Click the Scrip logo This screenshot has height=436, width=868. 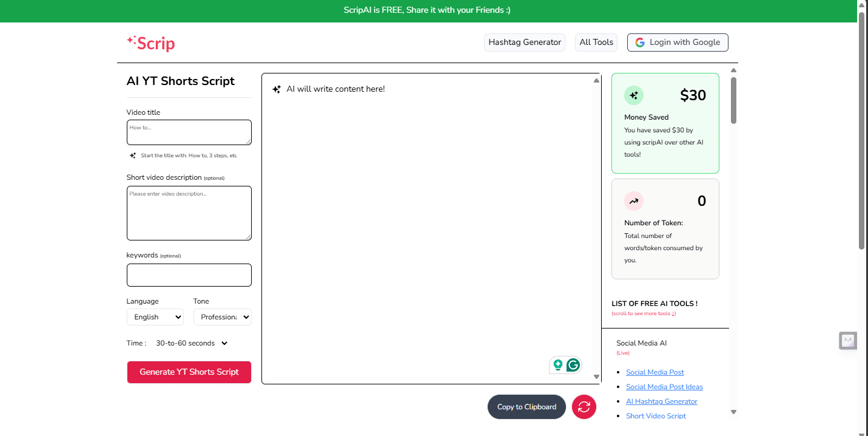pyautogui.click(x=150, y=43)
